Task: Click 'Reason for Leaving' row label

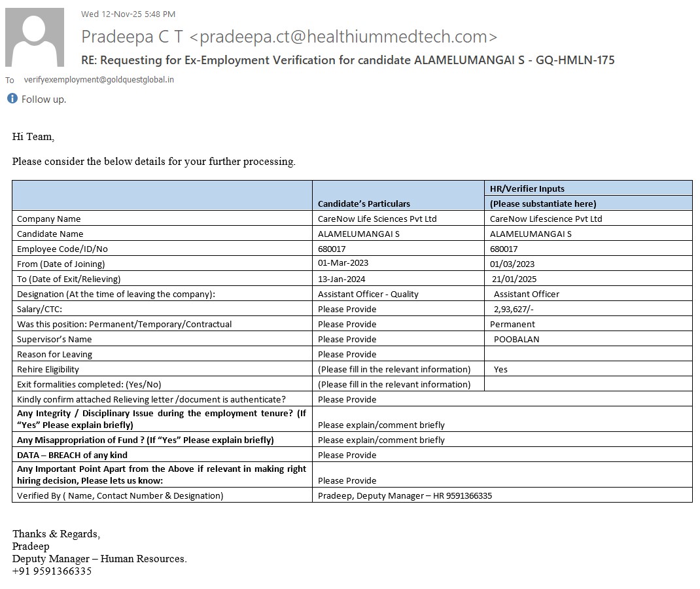Action: tap(54, 354)
